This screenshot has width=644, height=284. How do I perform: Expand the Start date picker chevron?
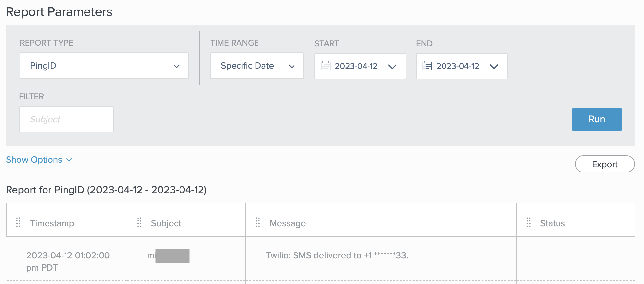[x=392, y=67]
